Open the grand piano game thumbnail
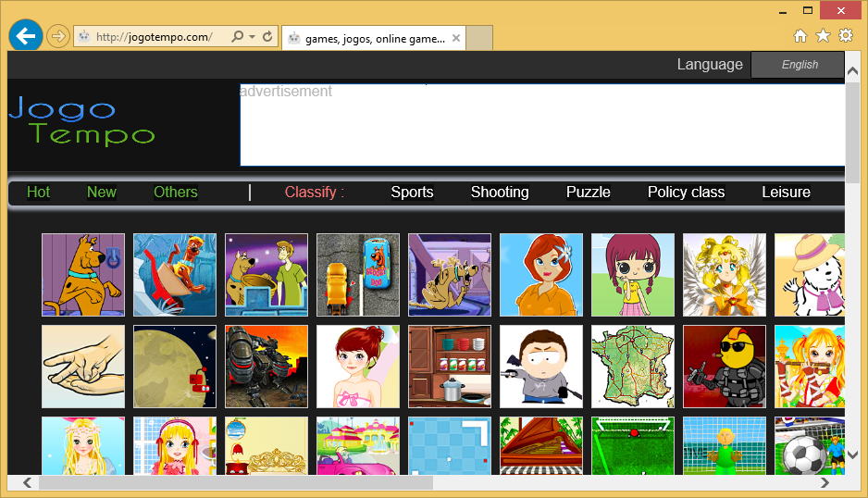This screenshot has height=498, width=868. (x=541, y=446)
